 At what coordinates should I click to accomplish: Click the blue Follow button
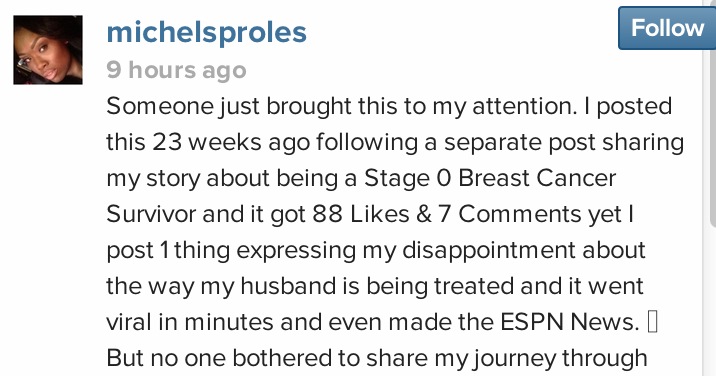click(667, 28)
